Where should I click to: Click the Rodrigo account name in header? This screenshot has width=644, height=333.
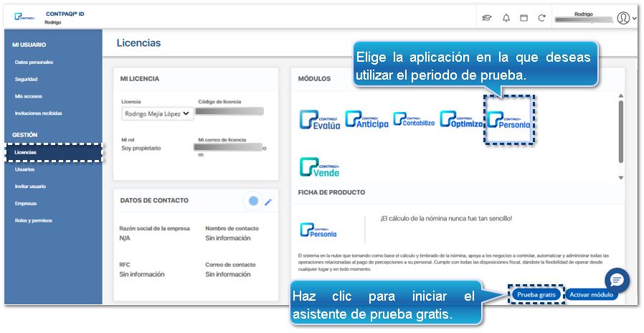pyautogui.click(x=584, y=14)
